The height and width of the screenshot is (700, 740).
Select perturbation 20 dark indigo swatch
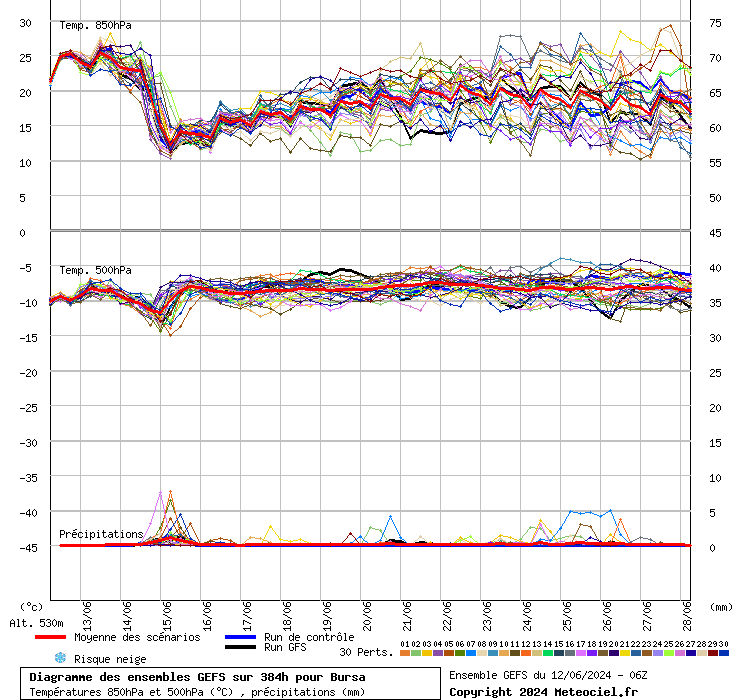click(614, 653)
